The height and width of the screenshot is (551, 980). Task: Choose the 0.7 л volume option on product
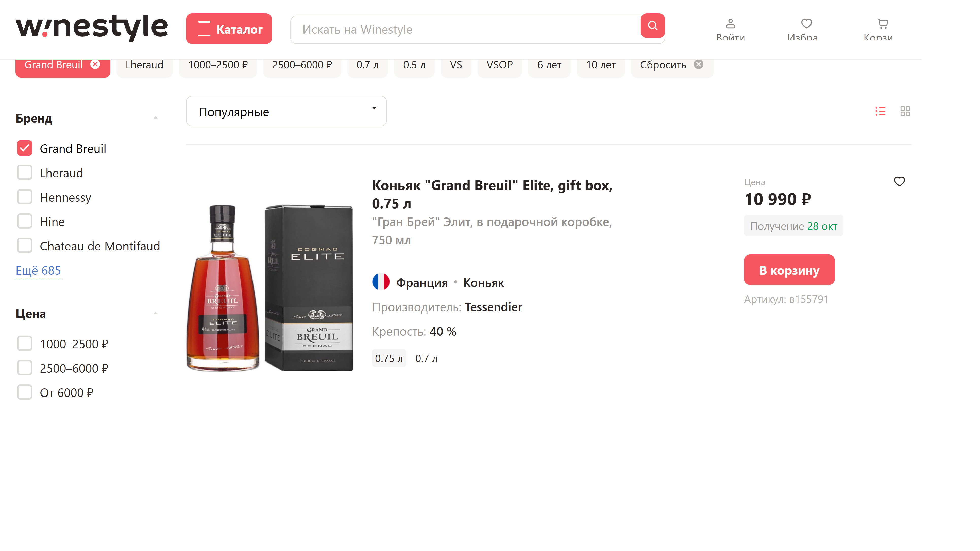(426, 358)
